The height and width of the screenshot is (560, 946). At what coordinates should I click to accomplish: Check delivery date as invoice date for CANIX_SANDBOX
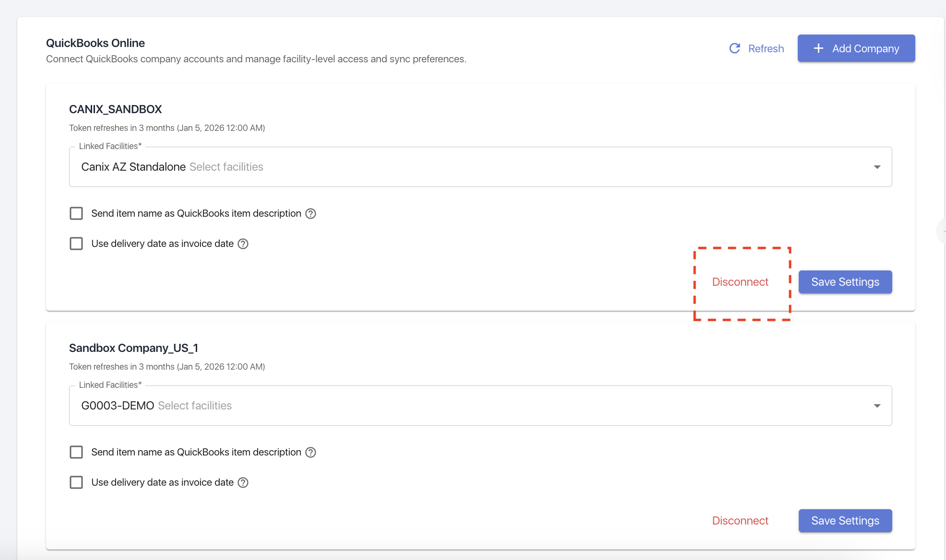pyautogui.click(x=76, y=244)
